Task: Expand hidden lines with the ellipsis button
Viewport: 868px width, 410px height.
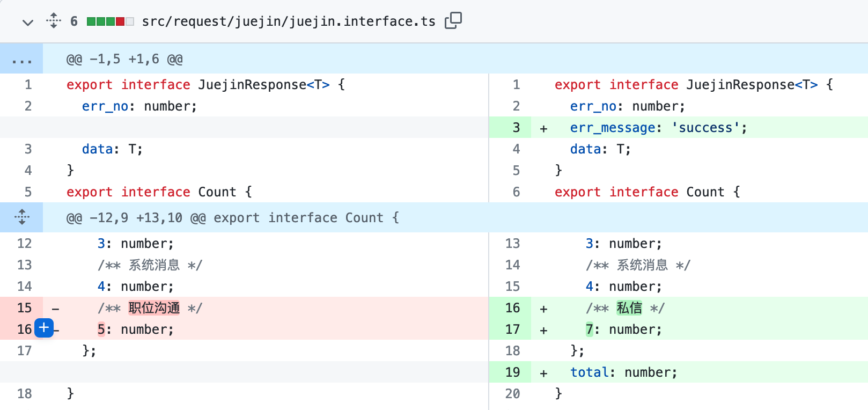Action: click(x=21, y=58)
